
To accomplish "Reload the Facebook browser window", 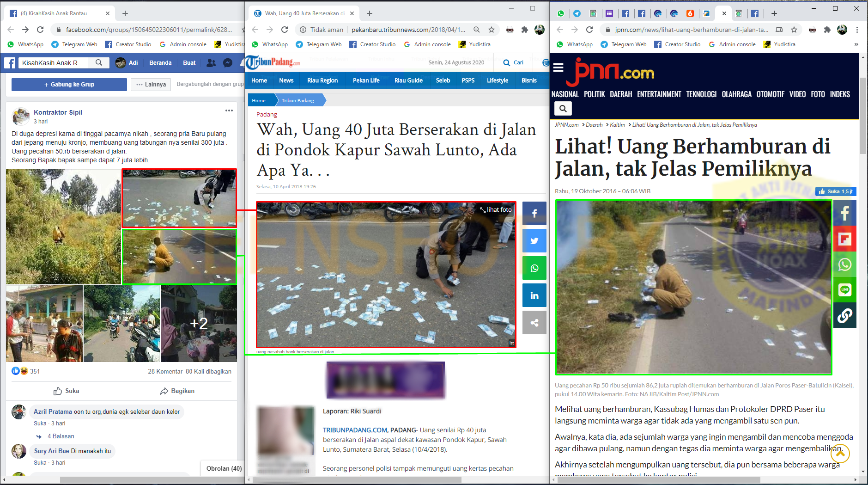I will pos(40,30).
